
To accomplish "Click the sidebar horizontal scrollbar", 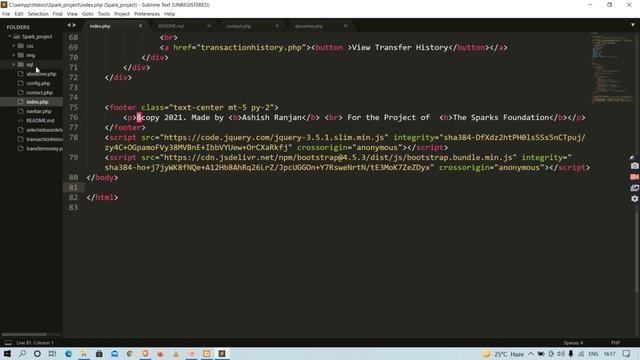I will (x=24, y=334).
